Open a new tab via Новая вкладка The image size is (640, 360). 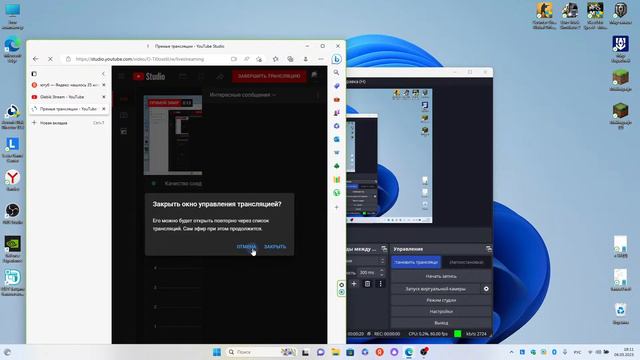click(x=69, y=123)
